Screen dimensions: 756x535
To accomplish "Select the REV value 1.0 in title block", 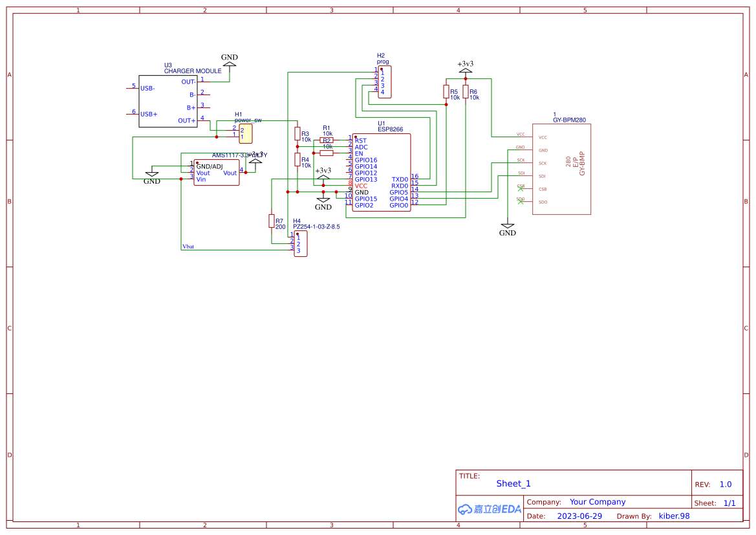I will pyautogui.click(x=725, y=483).
